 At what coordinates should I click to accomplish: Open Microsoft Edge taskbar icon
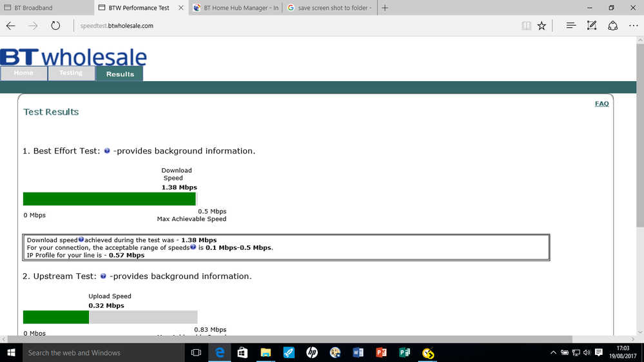[220, 352]
